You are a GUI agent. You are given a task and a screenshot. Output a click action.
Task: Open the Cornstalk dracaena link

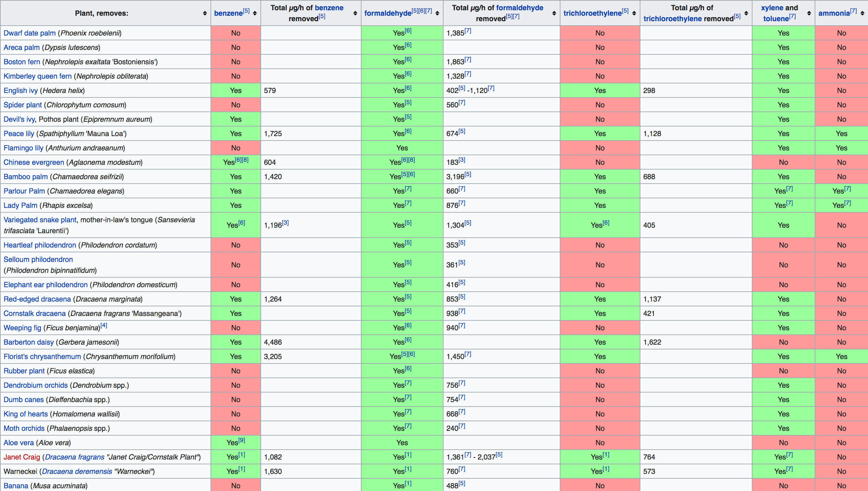click(x=35, y=314)
